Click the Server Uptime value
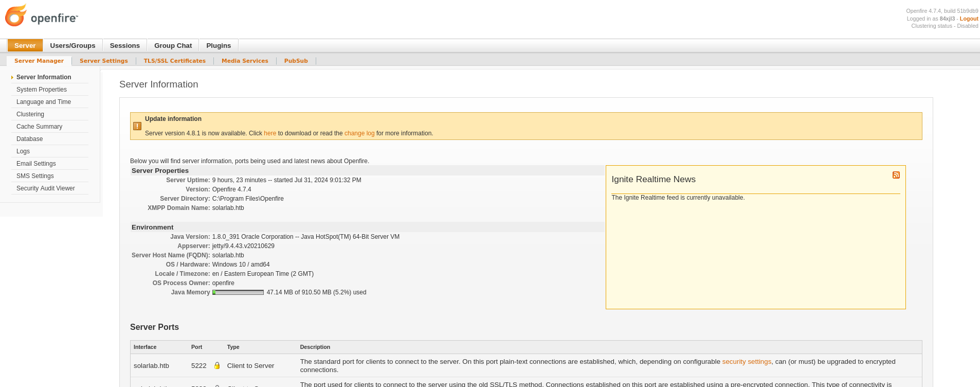980x387 pixels. (286, 180)
